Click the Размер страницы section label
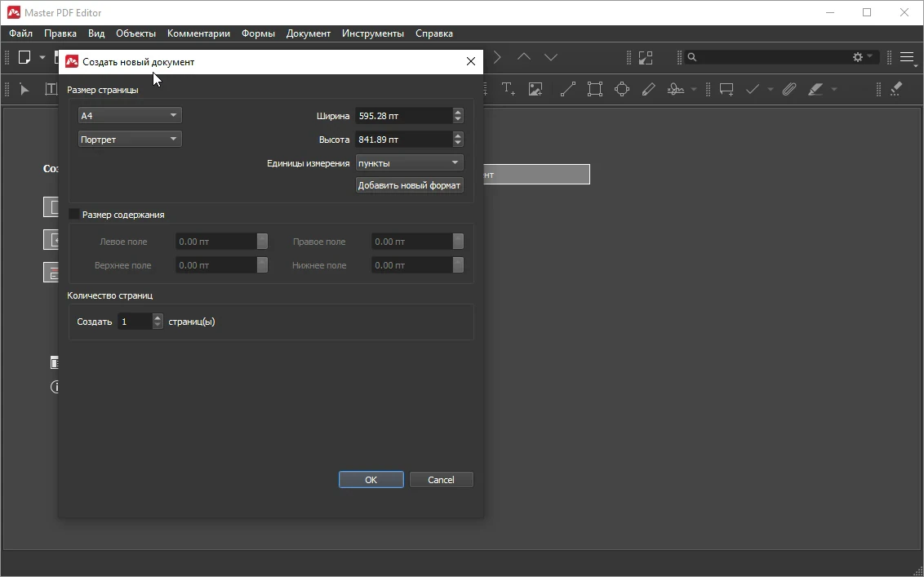924x577 pixels. [103, 90]
